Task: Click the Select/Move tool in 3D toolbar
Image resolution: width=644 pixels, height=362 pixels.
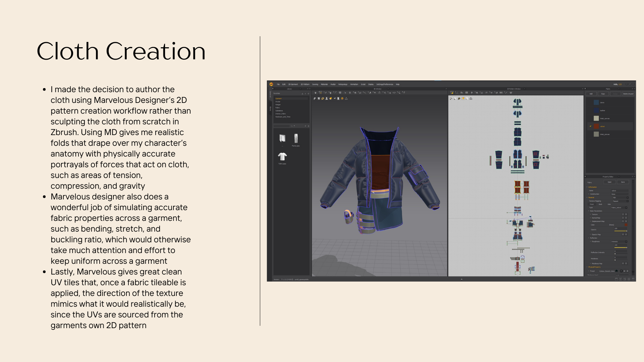Action: pos(320,93)
